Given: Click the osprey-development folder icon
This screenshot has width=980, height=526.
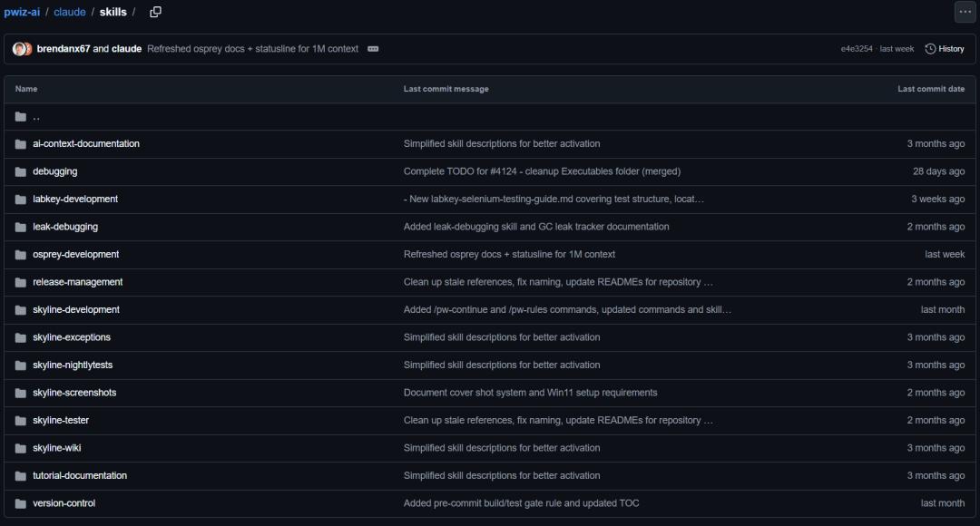Looking at the screenshot, I should point(21,255).
